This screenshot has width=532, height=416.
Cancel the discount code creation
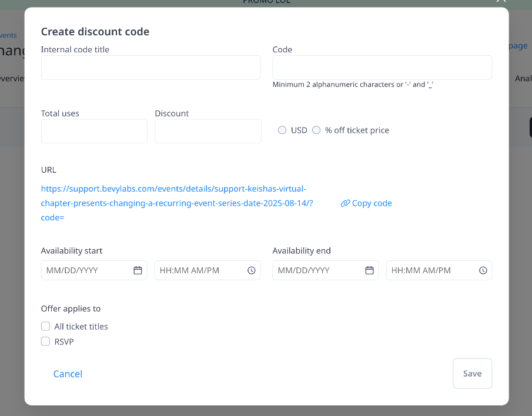click(68, 374)
